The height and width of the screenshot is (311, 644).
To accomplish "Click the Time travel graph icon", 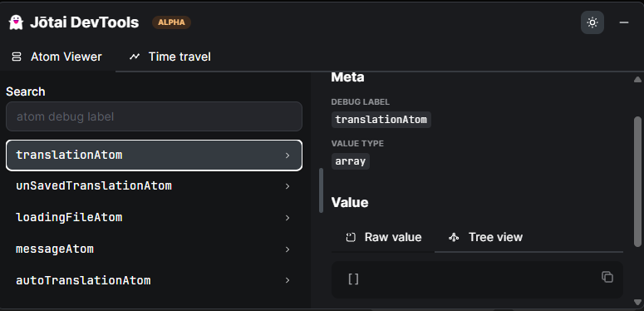I will [135, 57].
